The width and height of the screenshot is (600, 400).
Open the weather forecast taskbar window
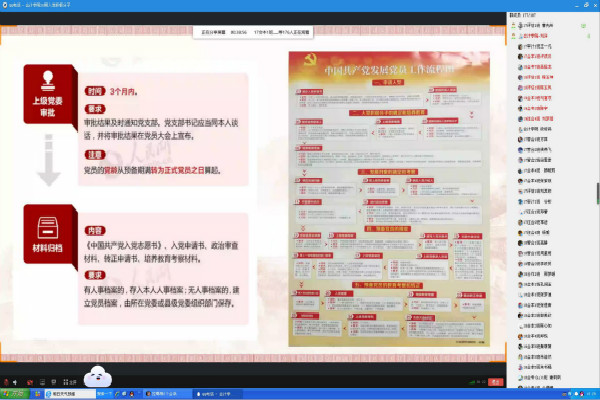[x=70, y=393]
